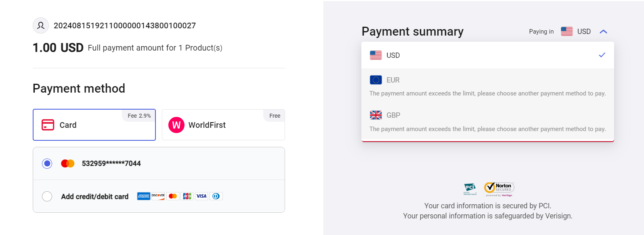
Task: Collapse the currency dropdown chevron
Action: point(603,32)
